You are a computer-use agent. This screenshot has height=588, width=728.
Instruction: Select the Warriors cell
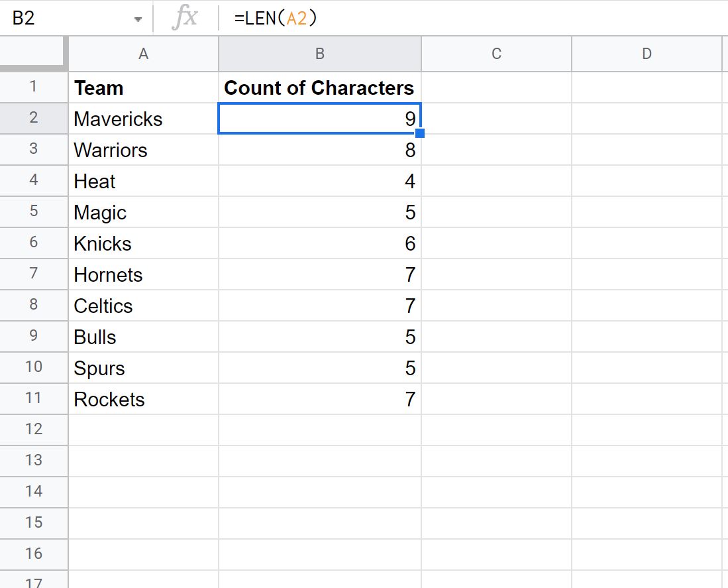[143, 150]
